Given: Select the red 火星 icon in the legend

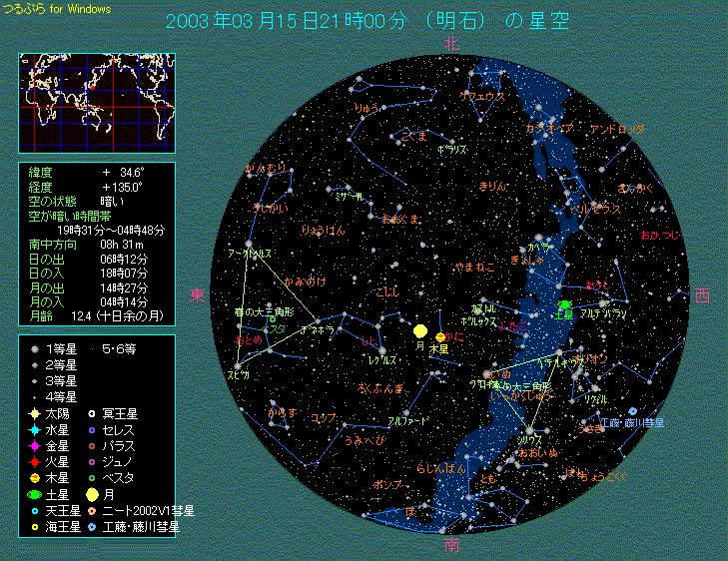Looking at the screenshot, I should [35, 461].
